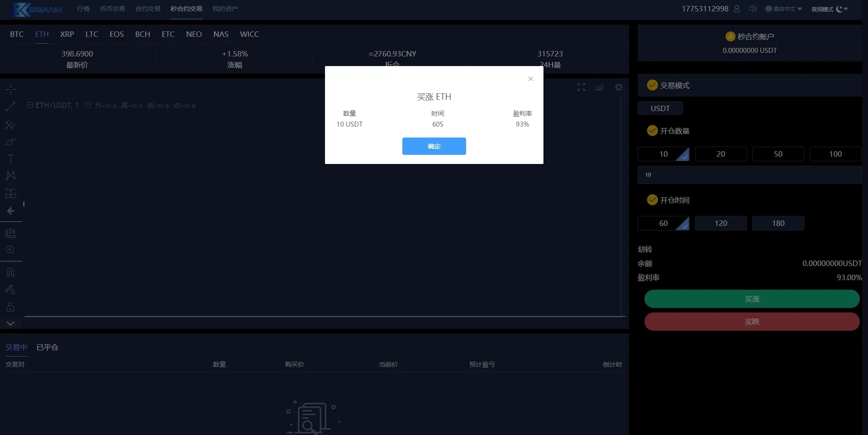Click the sound speaker icon

click(x=753, y=9)
